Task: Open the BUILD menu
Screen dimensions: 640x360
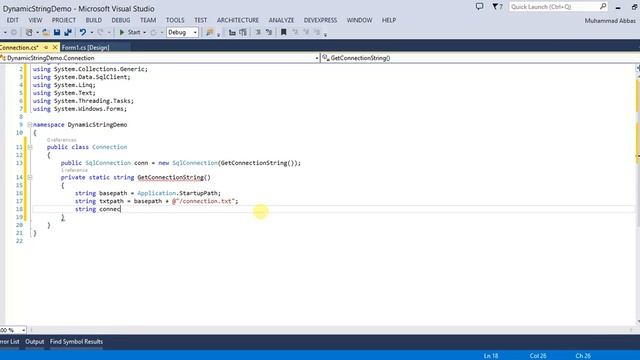Action: point(93,20)
